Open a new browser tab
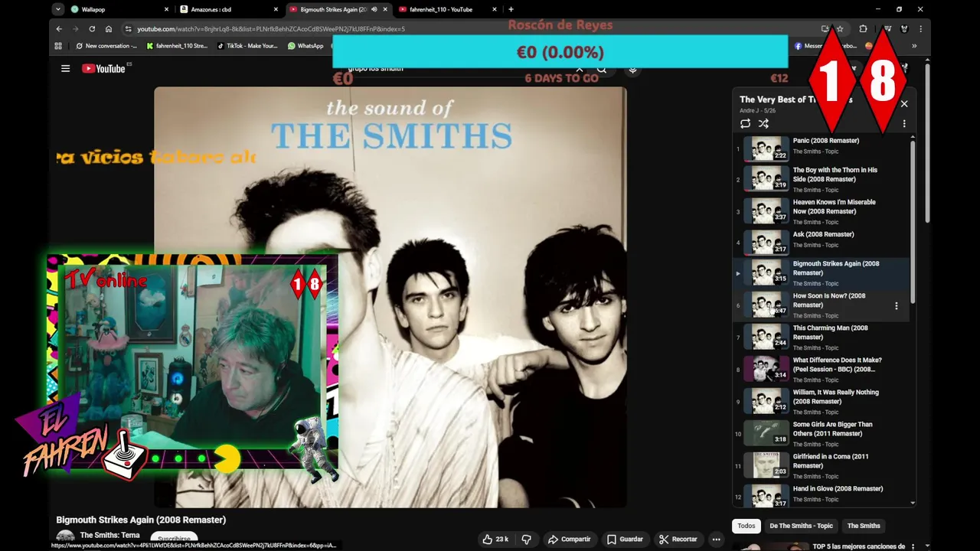The height and width of the screenshot is (551, 980). [511, 9]
